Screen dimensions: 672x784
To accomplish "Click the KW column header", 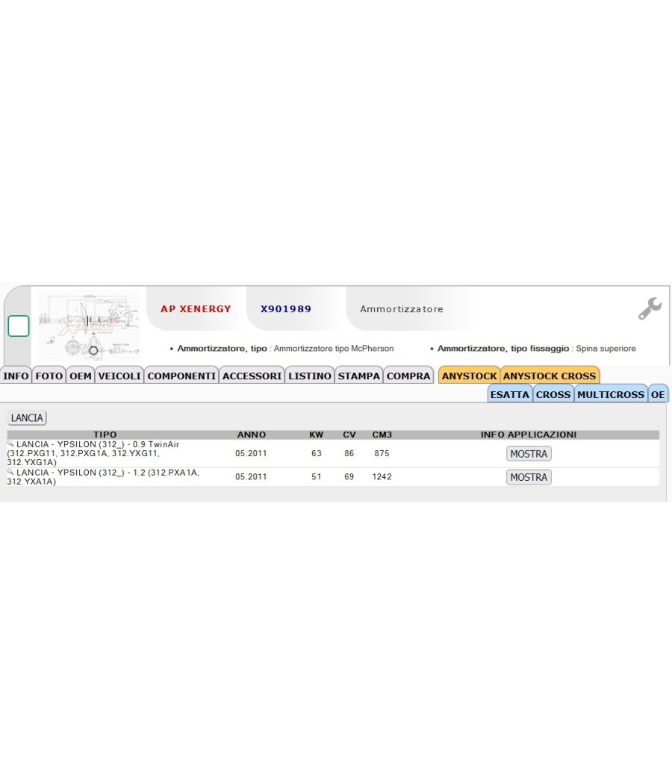I will 316,435.
